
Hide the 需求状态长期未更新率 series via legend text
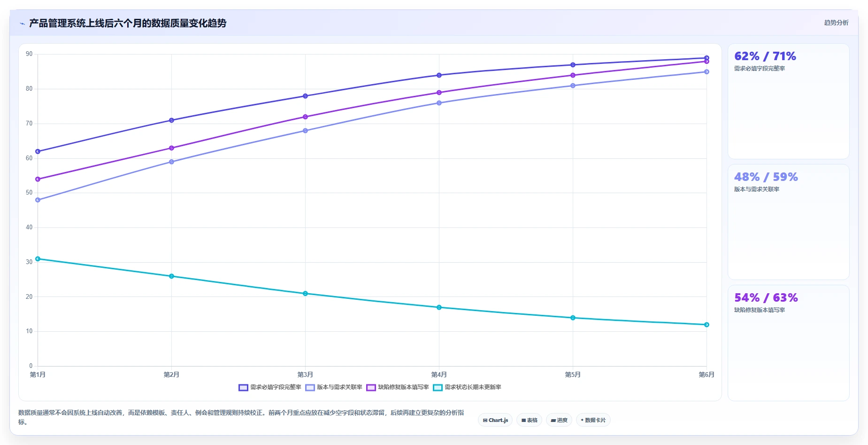(473, 387)
